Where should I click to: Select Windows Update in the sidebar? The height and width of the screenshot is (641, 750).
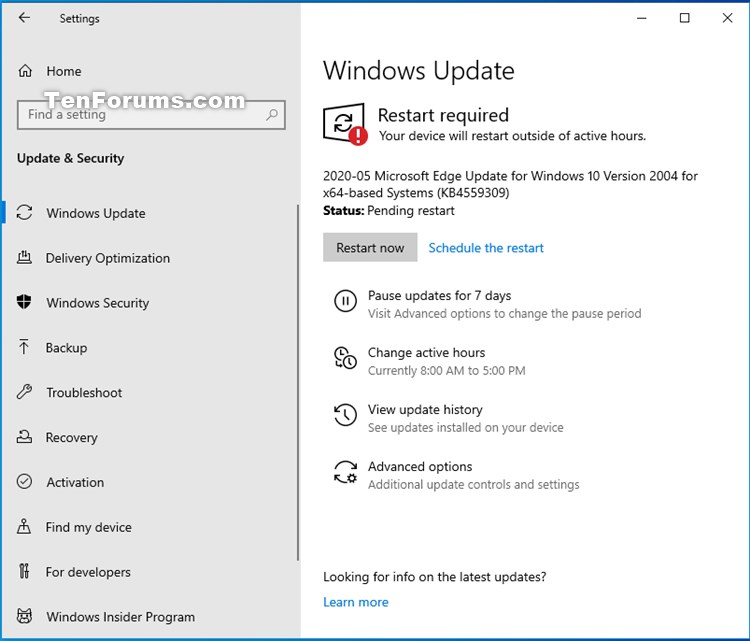(96, 213)
